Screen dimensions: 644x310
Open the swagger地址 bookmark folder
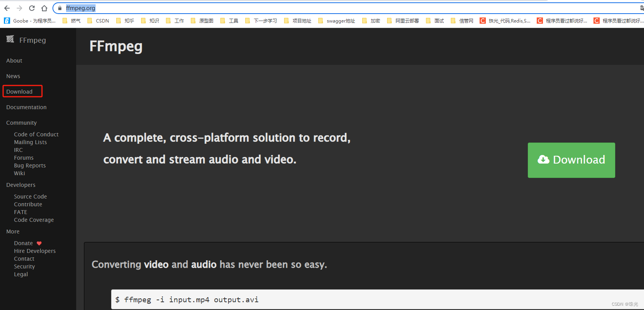[x=337, y=21]
